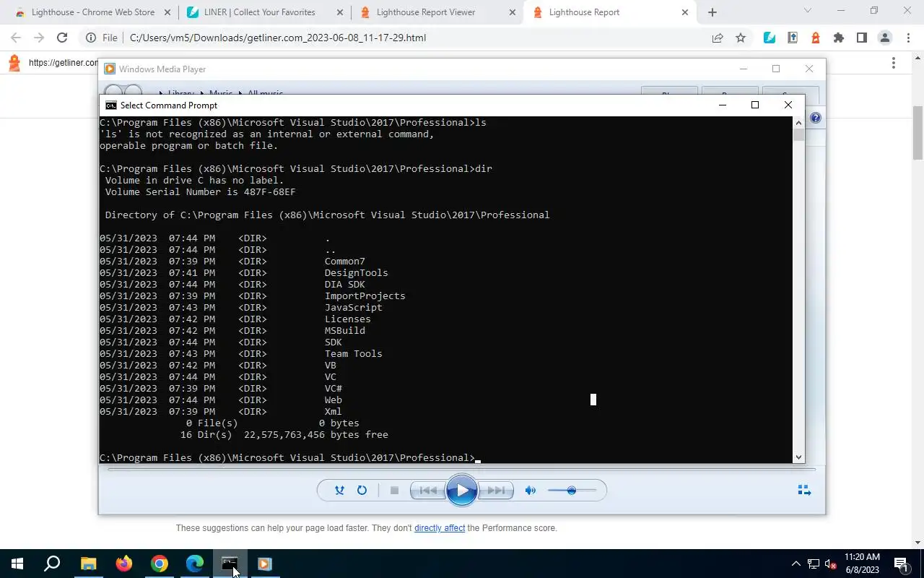
Task: Go forward in Chrome
Action: (x=39, y=38)
